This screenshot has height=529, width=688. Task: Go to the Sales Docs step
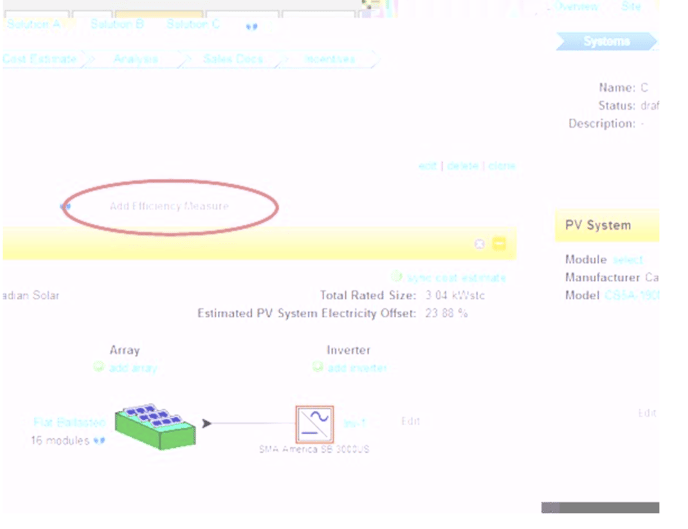[x=232, y=59]
